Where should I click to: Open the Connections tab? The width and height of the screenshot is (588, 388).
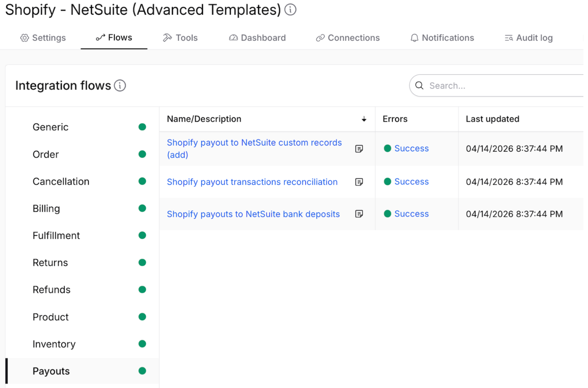click(x=348, y=38)
